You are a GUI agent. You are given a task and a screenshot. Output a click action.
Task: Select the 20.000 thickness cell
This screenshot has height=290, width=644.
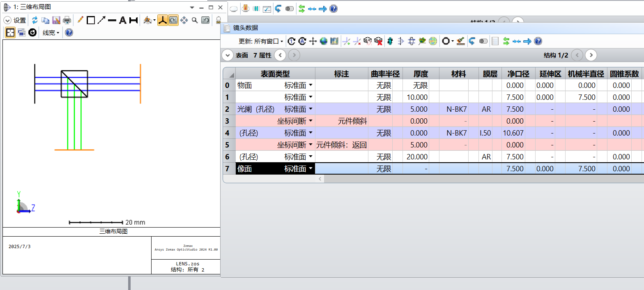pyautogui.click(x=416, y=157)
